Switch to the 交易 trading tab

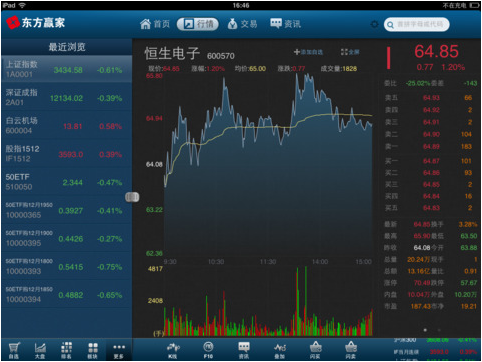tap(242, 24)
